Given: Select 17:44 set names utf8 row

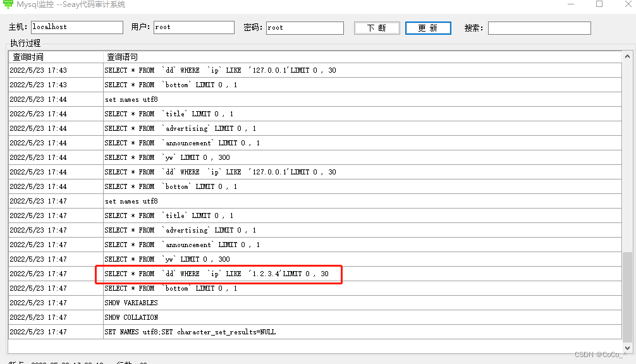Looking at the screenshot, I should tap(315, 99).
